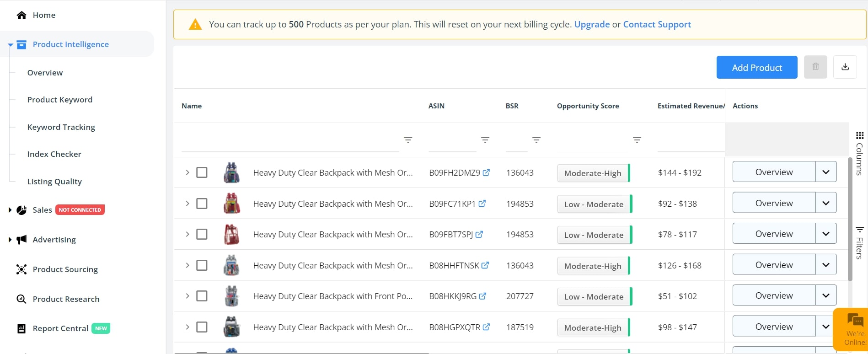Open external link icon for B09FH2DMZ9

pyautogui.click(x=487, y=172)
